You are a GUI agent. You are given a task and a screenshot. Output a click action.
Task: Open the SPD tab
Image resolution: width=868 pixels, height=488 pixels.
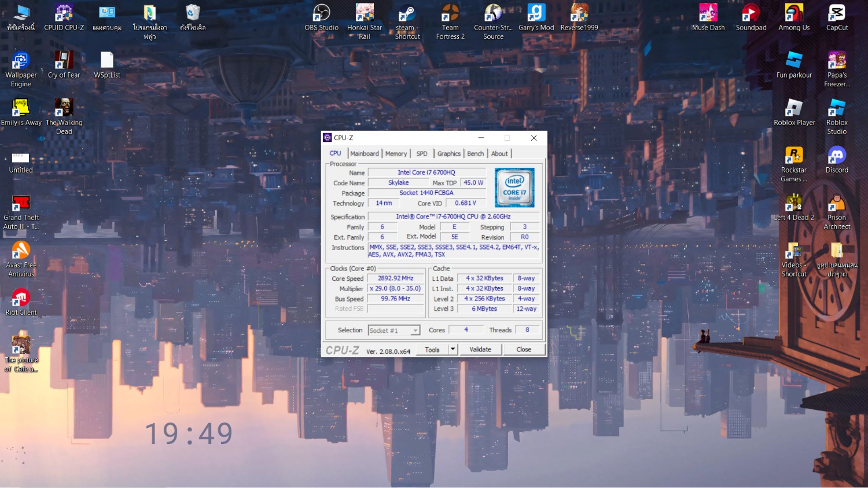click(422, 153)
